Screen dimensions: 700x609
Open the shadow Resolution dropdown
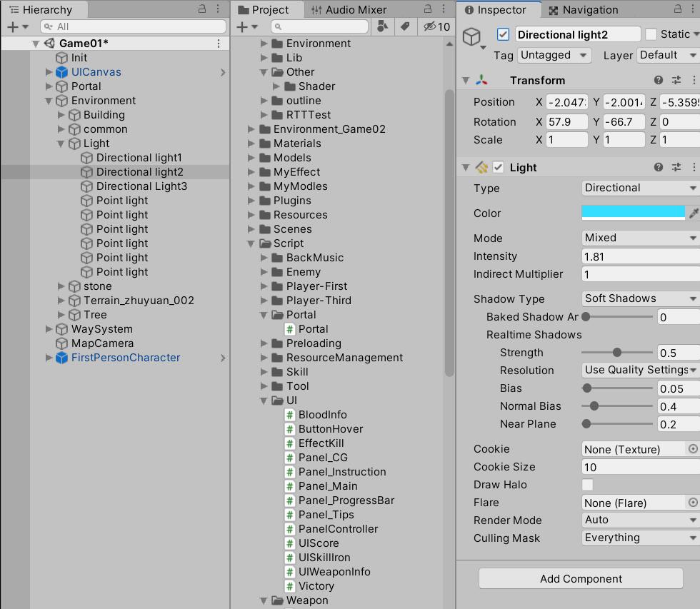[641, 370]
